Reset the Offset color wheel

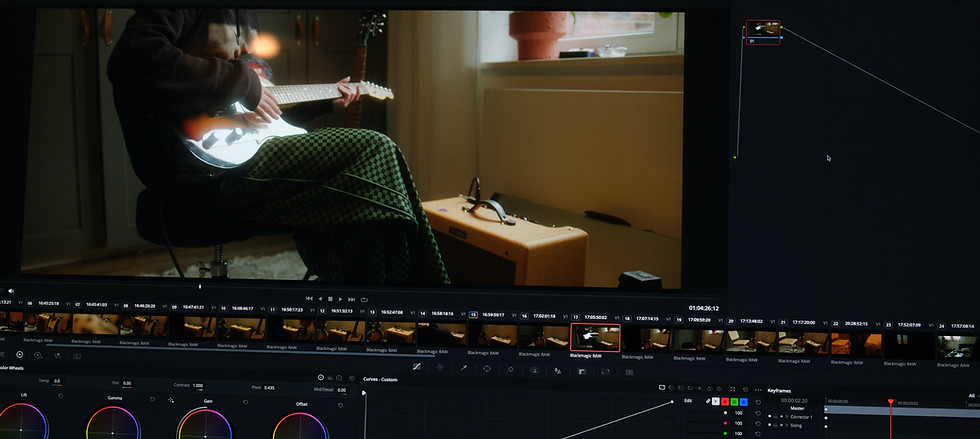(x=340, y=405)
